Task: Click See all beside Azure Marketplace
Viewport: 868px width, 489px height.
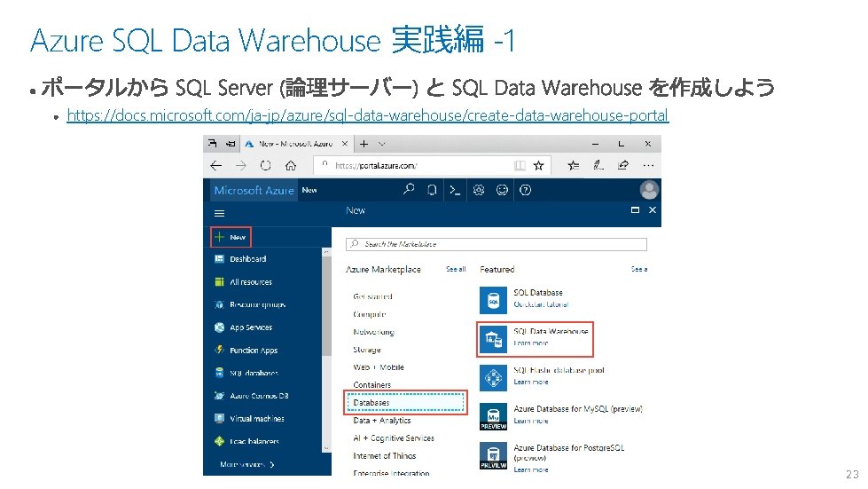Action: pos(456,269)
